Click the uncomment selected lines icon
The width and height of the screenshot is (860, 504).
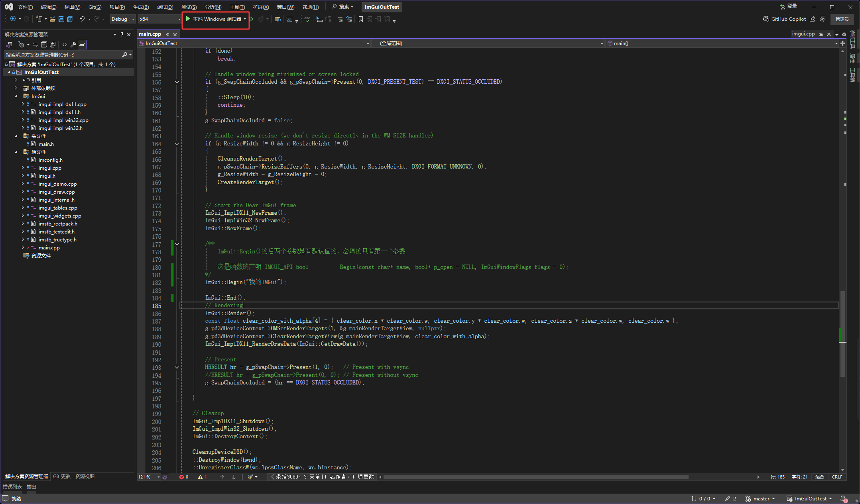(x=349, y=19)
